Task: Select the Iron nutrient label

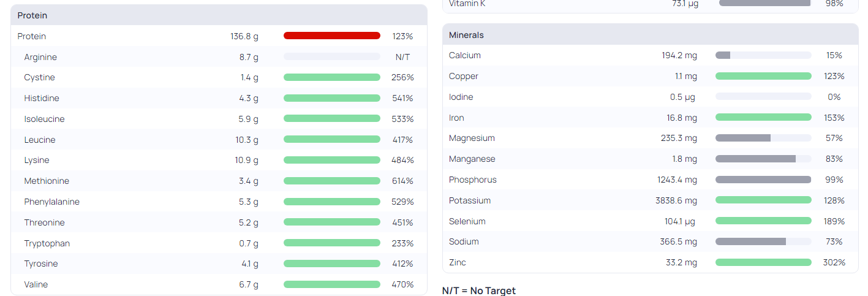Action: 456,118
